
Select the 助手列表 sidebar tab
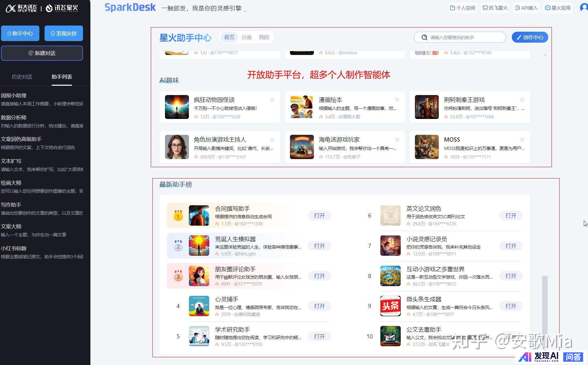coord(62,77)
